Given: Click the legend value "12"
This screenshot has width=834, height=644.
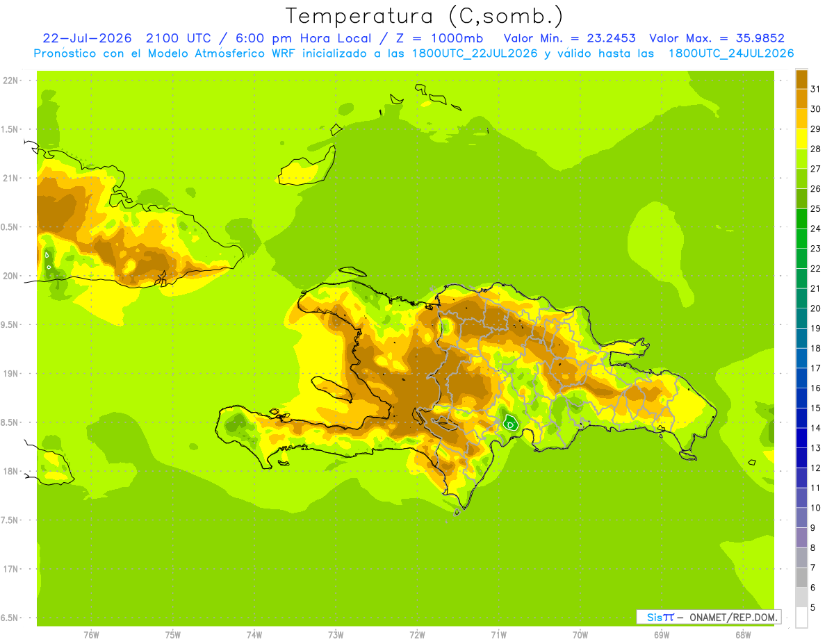Looking at the screenshot, I should point(816,468).
